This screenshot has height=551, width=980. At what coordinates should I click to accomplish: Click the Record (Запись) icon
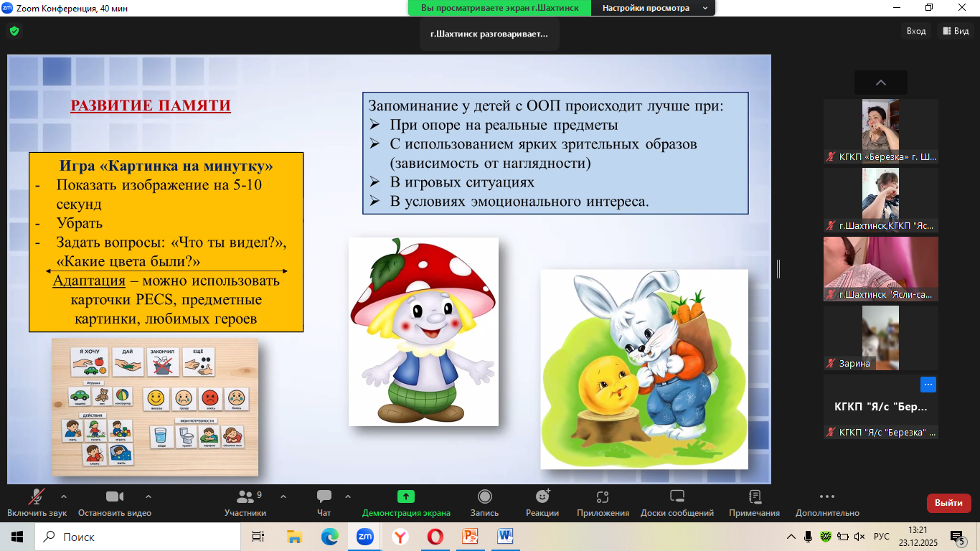coord(484,497)
